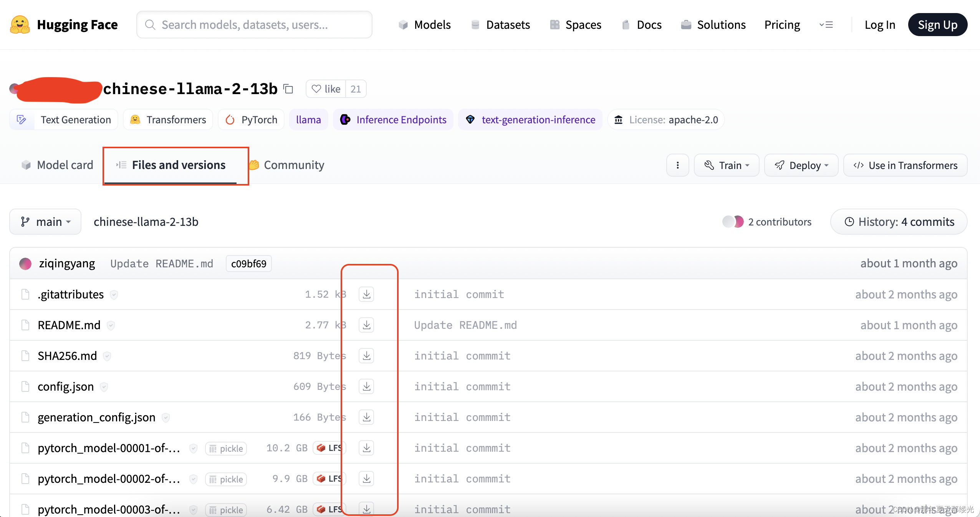Click the safe-scan shield next to config.json

click(x=104, y=387)
